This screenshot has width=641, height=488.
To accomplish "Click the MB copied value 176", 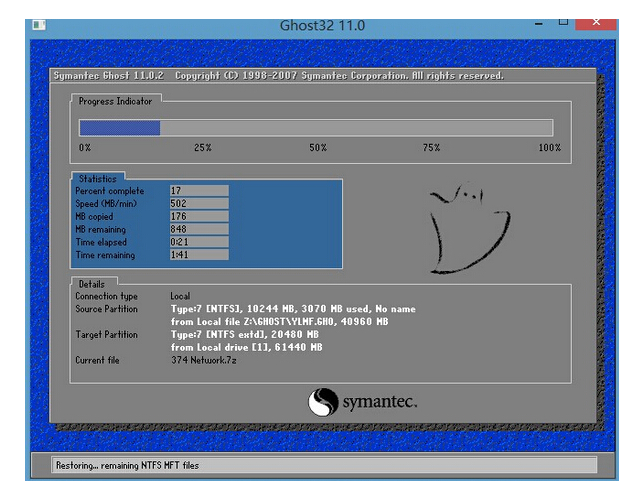I will coord(199,216).
